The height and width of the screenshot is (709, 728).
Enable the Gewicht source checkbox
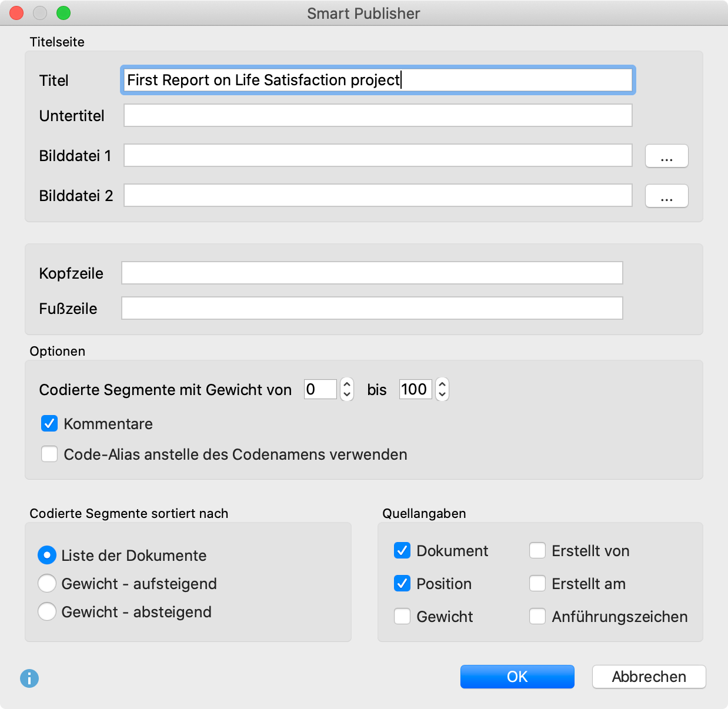[x=402, y=616]
